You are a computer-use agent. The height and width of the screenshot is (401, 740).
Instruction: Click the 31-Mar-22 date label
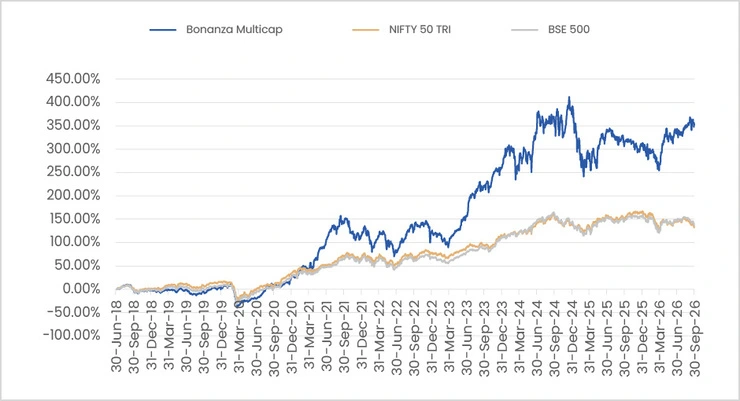pos(379,336)
